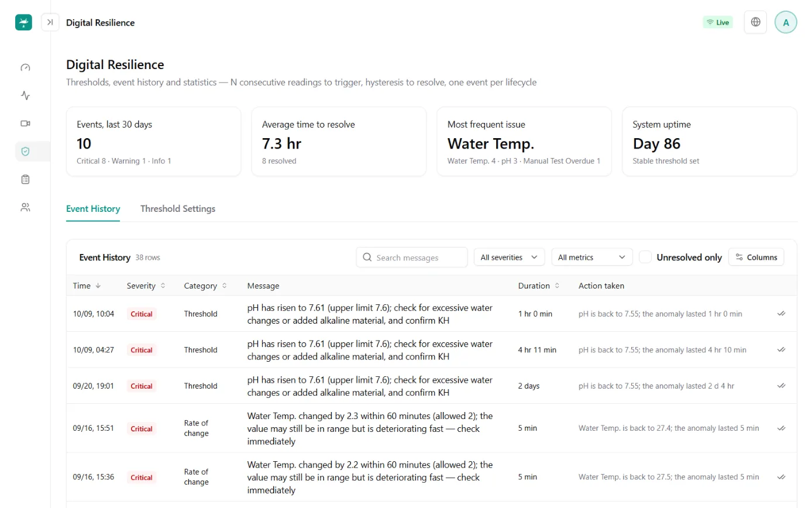This screenshot has width=812, height=508.
Task: Click the globe language icon button
Action: [x=755, y=22]
